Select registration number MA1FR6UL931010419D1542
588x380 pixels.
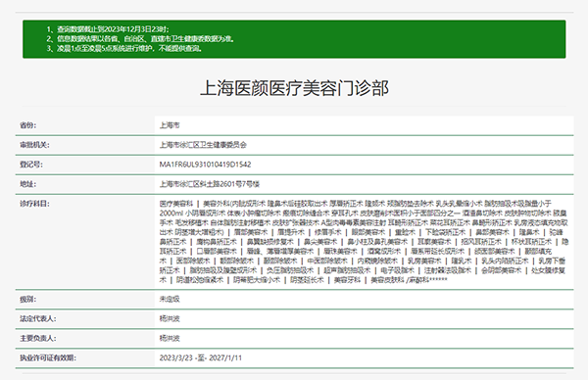[x=205, y=165]
